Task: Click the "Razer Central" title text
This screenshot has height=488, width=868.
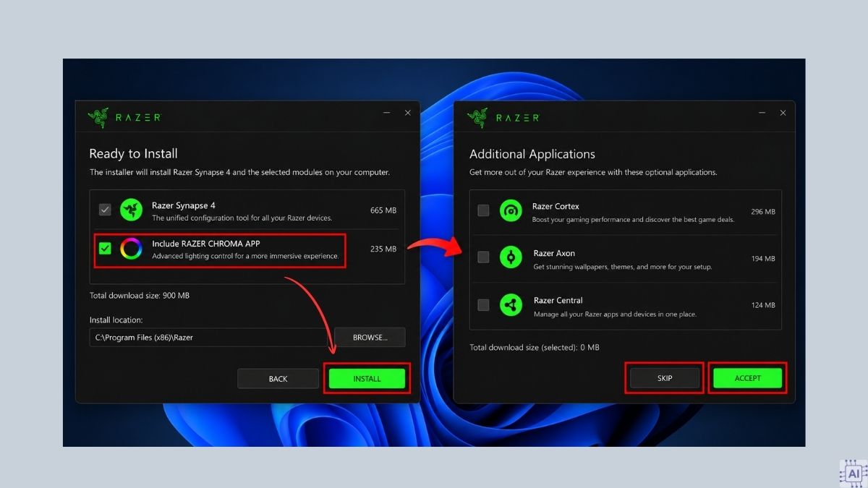Action: (558, 301)
